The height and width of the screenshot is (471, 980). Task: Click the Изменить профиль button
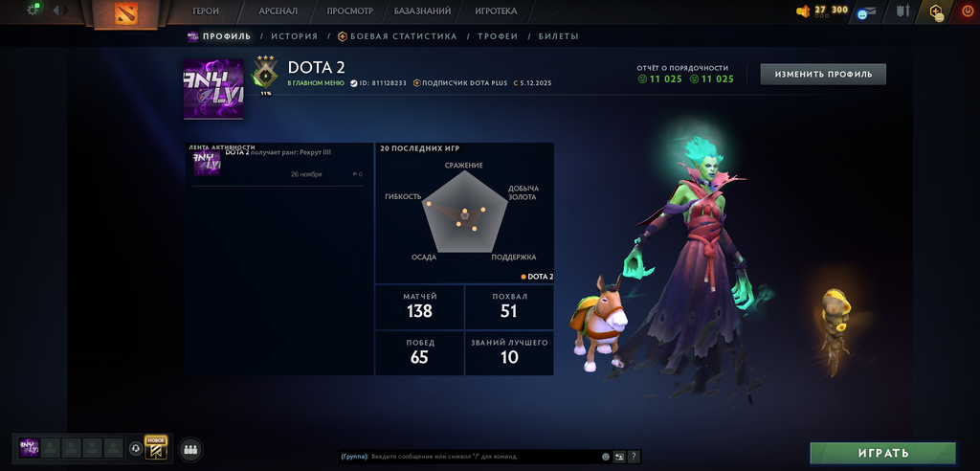pos(823,74)
